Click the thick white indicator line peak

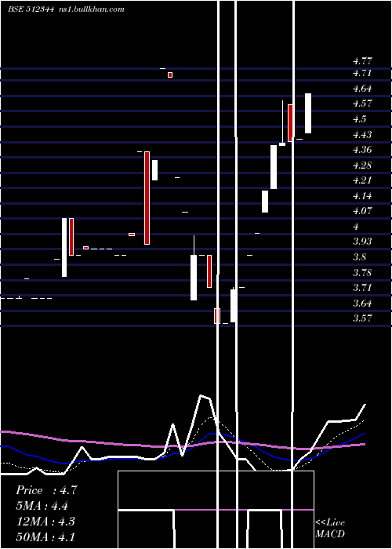coord(201,395)
